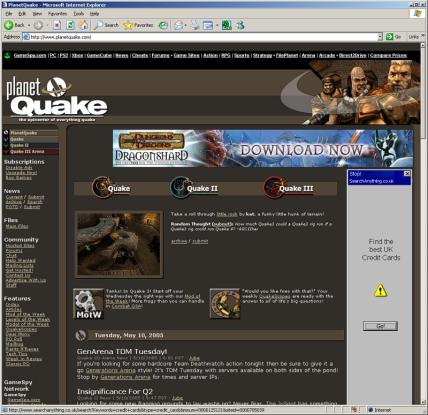This screenshot has height=415, width=428.
Task: Expand the Links toolbar chevron
Action: pos(423,35)
